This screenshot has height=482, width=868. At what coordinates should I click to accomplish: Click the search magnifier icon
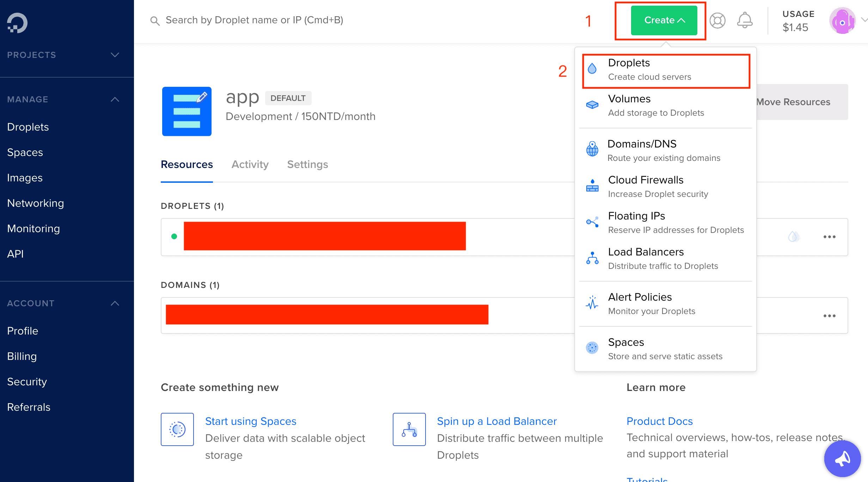coord(155,21)
